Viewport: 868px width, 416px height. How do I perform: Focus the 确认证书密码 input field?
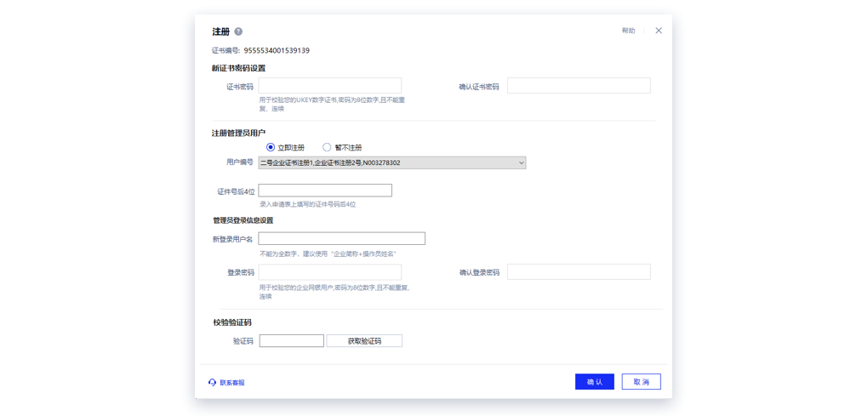(x=579, y=86)
